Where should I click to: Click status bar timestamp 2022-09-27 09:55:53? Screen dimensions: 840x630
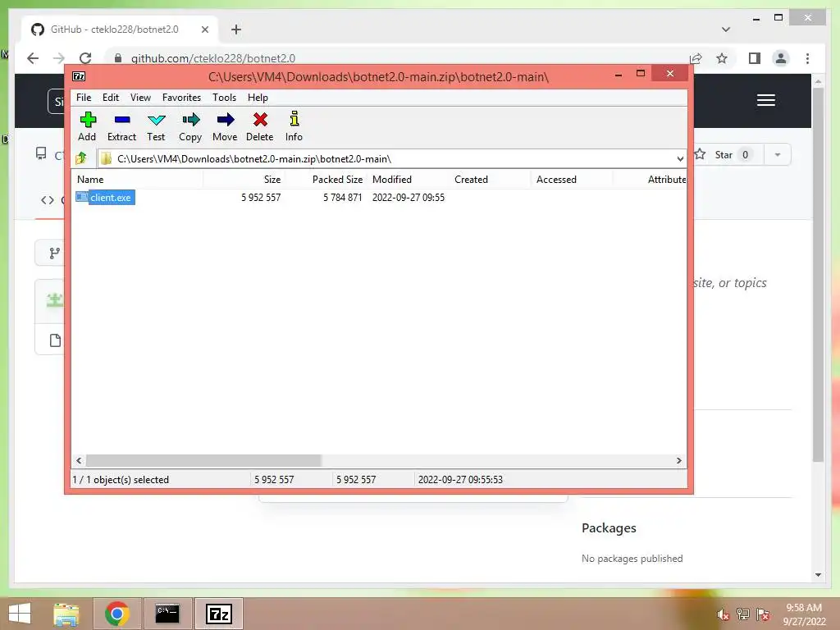460,479
